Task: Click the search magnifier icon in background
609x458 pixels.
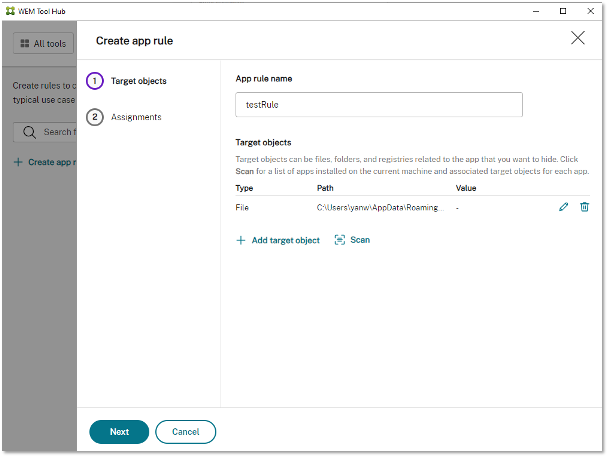Action: click(29, 132)
